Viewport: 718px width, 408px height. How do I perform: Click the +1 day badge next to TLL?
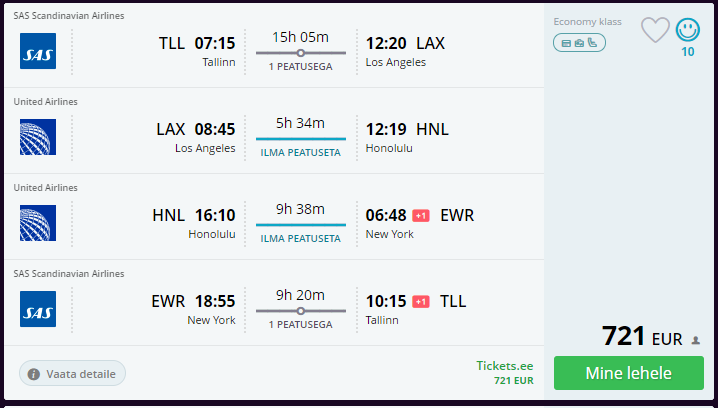(x=421, y=301)
